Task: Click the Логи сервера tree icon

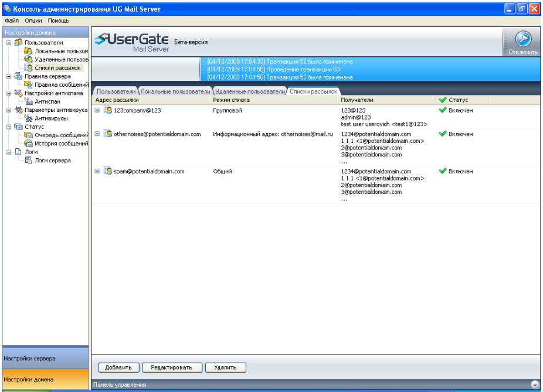Action: 28,160
